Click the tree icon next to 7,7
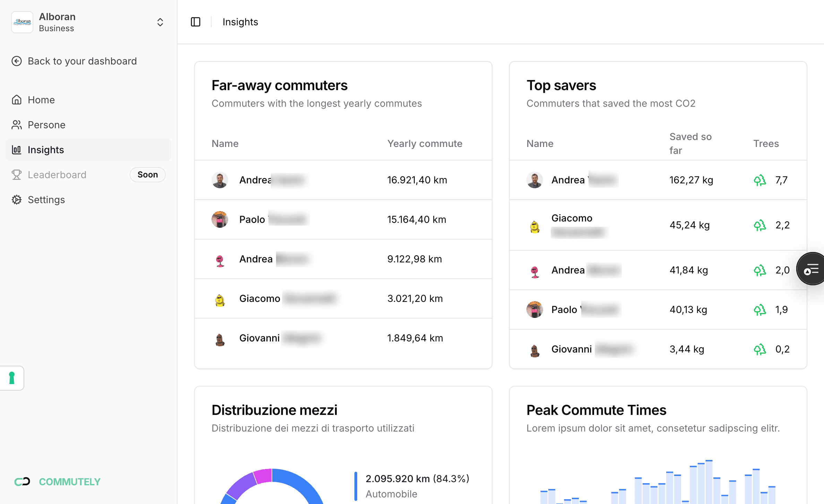This screenshot has height=504, width=824. click(x=759, y=180)
